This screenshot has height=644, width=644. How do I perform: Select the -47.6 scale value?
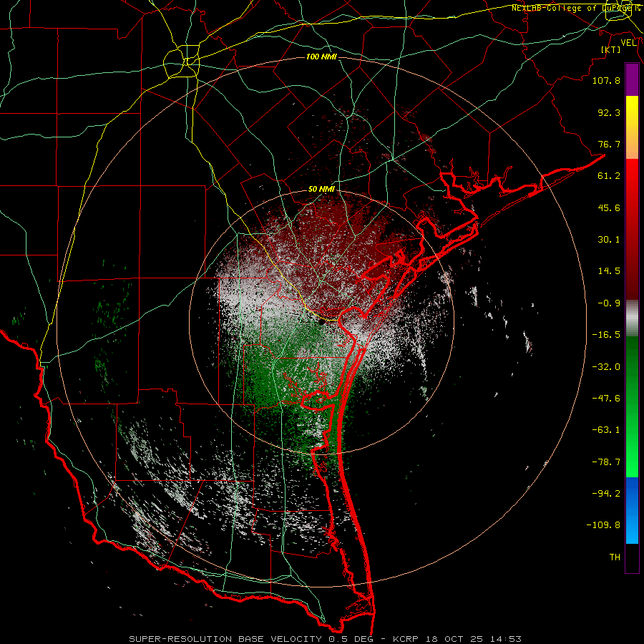[606, 399]
